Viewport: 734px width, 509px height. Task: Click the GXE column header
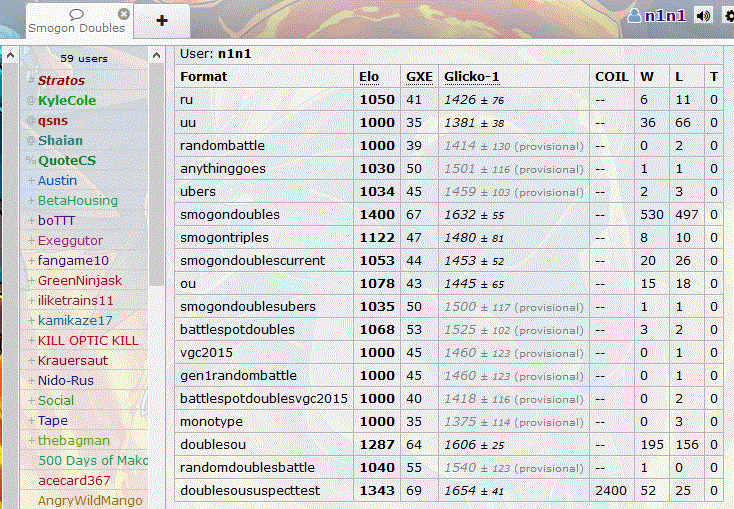point(418,76)
